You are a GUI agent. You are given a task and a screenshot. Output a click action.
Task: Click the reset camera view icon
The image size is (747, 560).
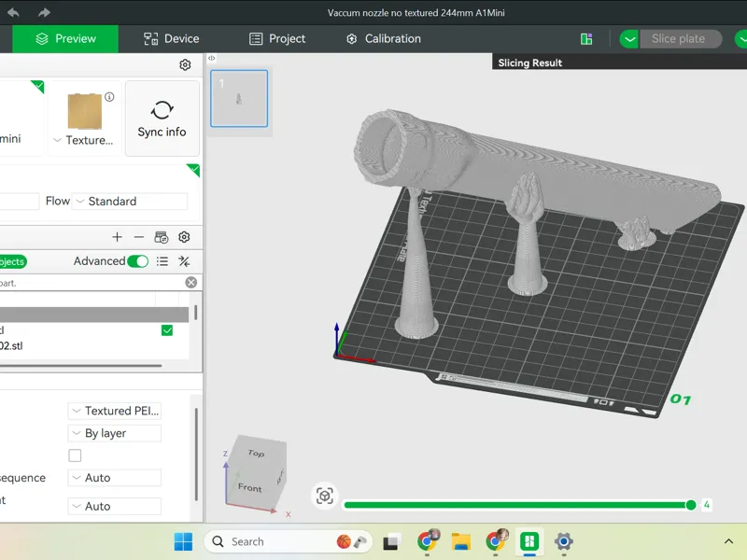[x=325, y=496]
